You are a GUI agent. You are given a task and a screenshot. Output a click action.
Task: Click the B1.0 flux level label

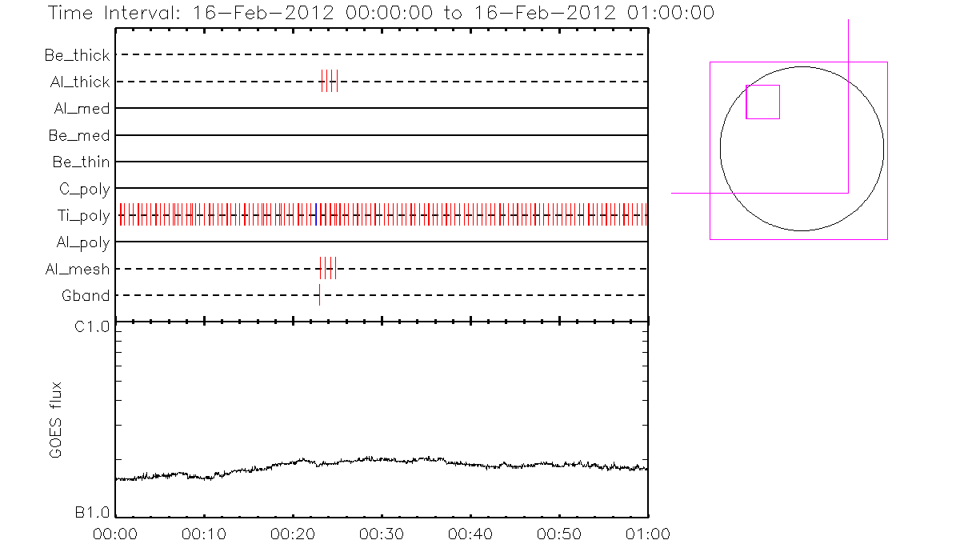point(92,514)
